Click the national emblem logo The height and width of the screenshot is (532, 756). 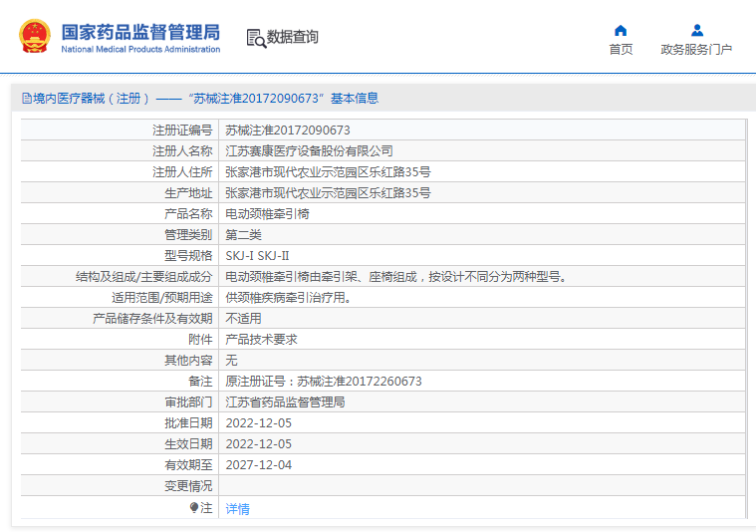[34, 36]
